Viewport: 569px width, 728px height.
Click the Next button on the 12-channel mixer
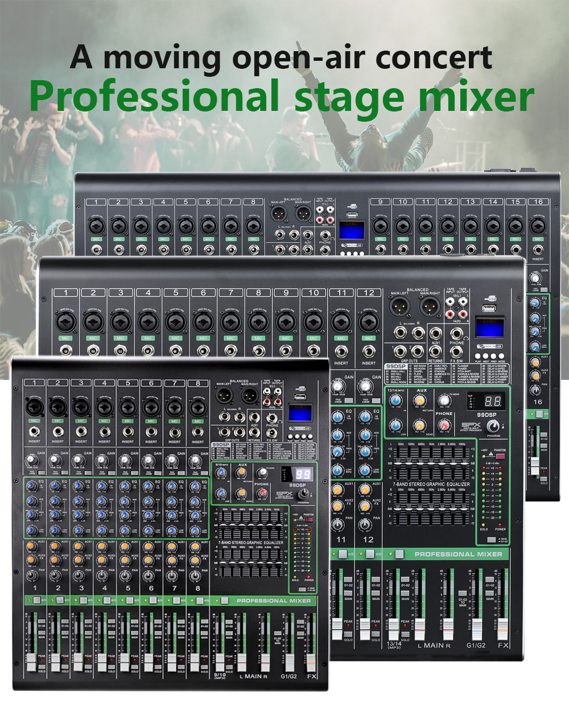485,356
